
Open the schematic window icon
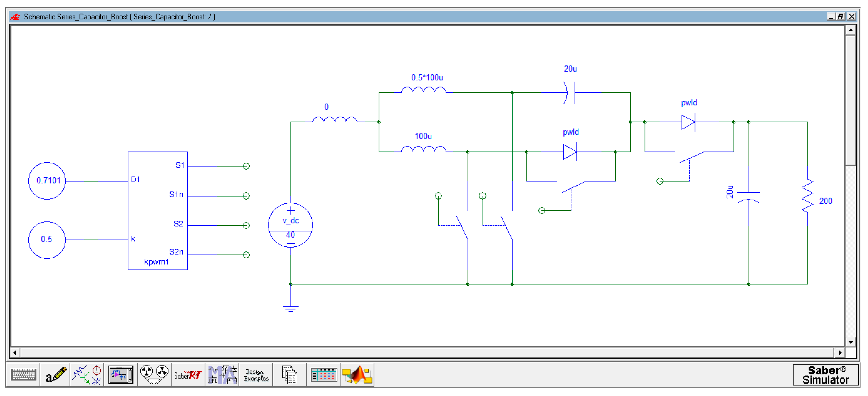coord(121,375)
